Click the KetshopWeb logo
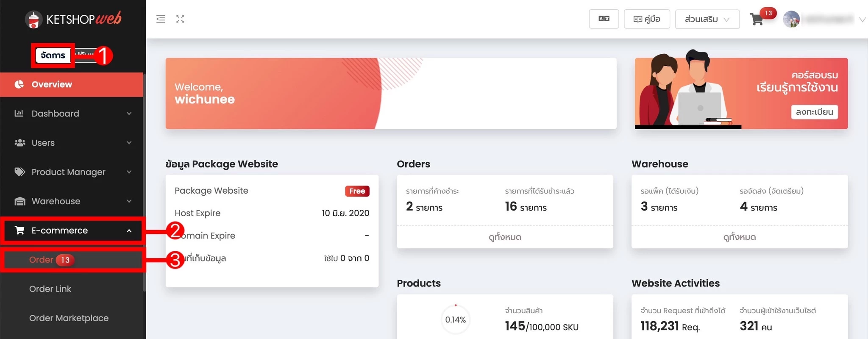Image resolution: width=868 pixels, height=339 pixels. coord(73,19)
